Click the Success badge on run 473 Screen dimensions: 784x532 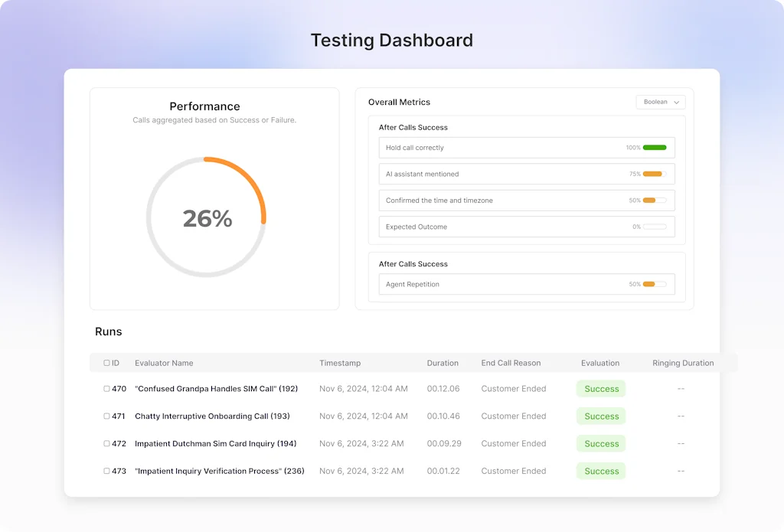[601, 472]
